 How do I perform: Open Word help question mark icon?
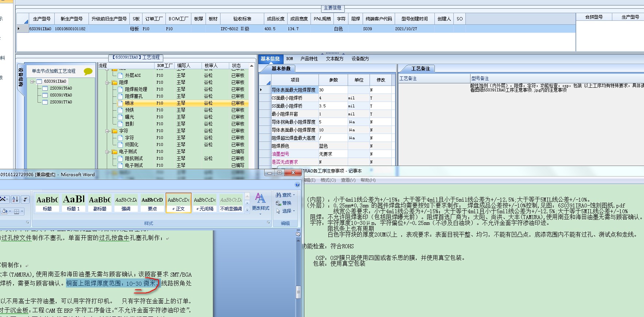coord(297,185)
